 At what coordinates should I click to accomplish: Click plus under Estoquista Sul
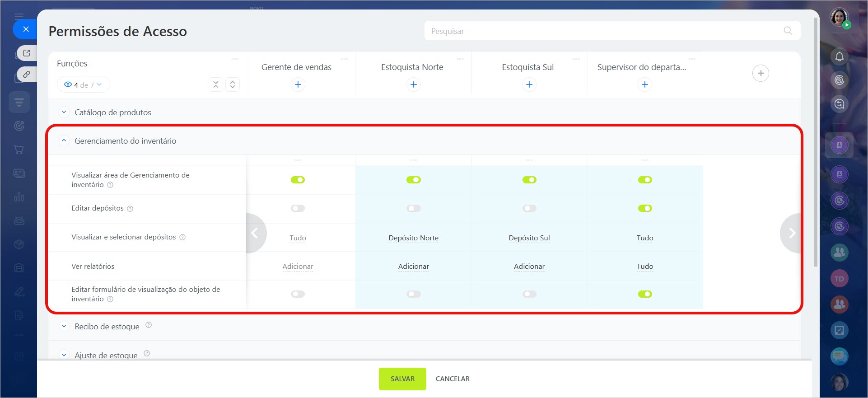coord(529,84)
